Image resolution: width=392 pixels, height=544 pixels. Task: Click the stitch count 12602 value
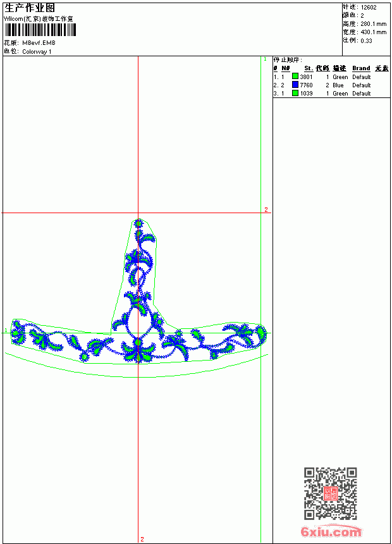point(369,8)
